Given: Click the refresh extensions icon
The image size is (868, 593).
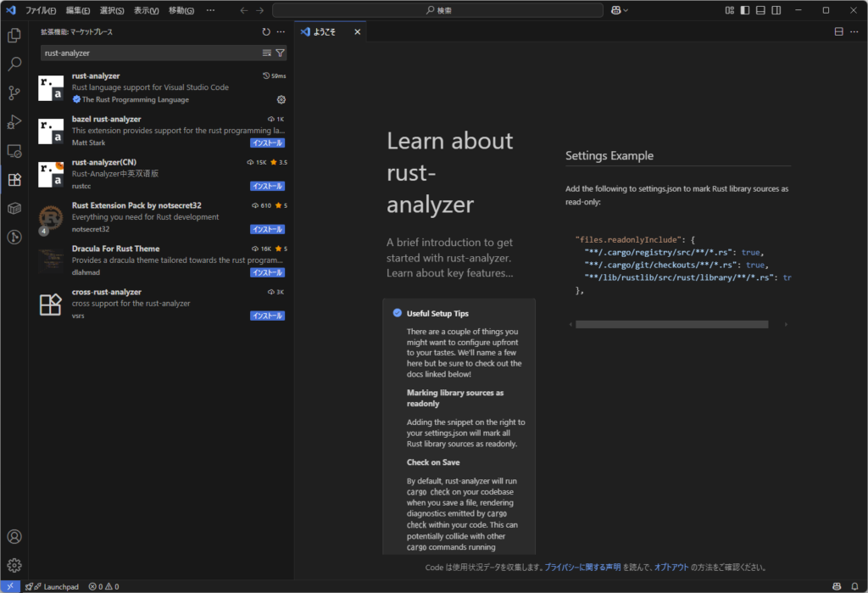Looking at the screenshot, I should click(266, 32).
